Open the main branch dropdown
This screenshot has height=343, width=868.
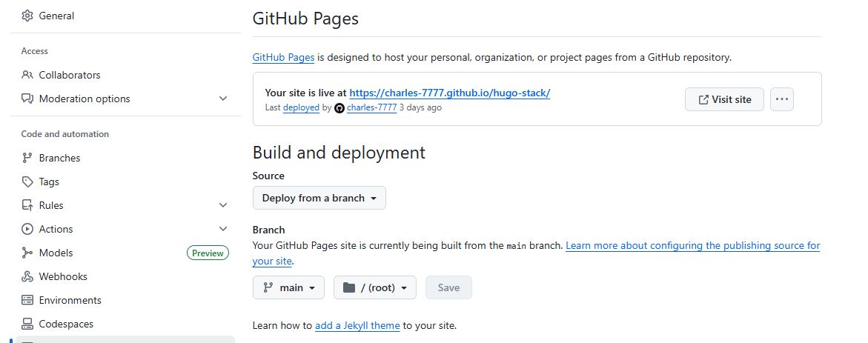tap(288, 287)
